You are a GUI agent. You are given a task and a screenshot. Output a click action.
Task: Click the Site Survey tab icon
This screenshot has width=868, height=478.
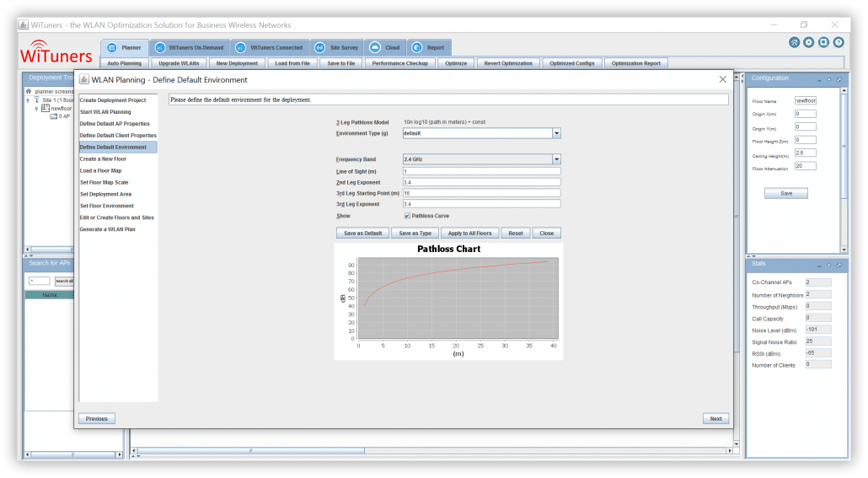[320, 48]
